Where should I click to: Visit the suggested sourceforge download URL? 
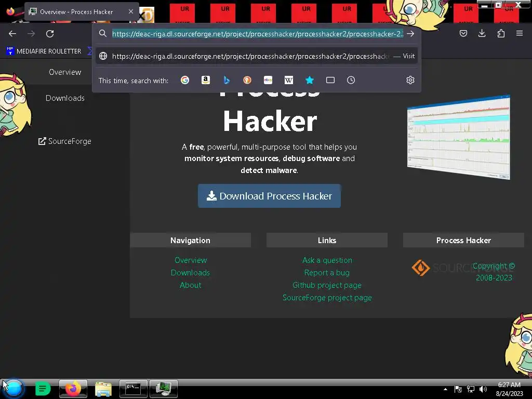point(257,56)
